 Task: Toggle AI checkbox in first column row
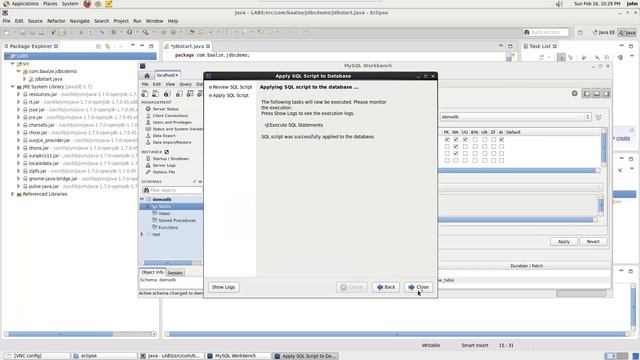pyautogui.click(x=501, y=140)
